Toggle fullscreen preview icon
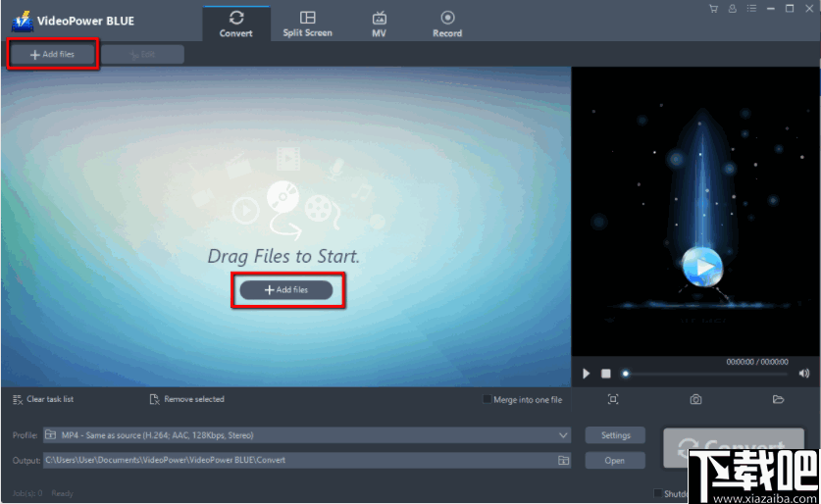Viewport: 821px width, 504px height. [x=613, y=399]
